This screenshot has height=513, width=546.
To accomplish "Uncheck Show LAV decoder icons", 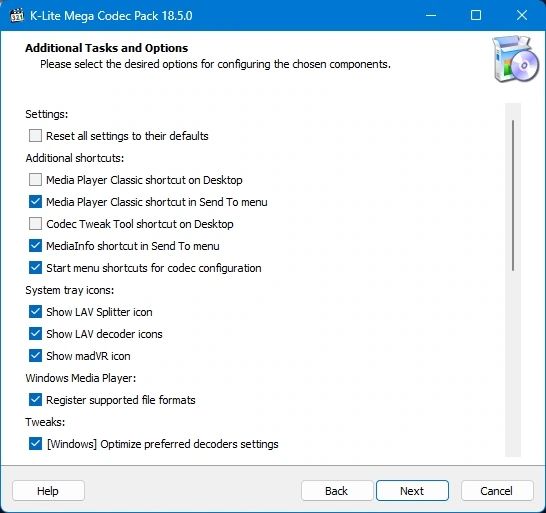I will click(35, 334).
